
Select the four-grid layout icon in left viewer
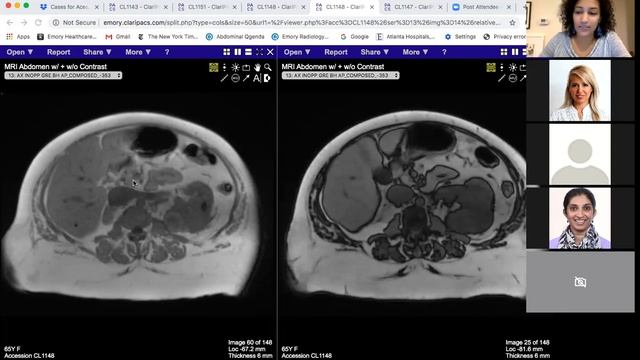[227, 52]
